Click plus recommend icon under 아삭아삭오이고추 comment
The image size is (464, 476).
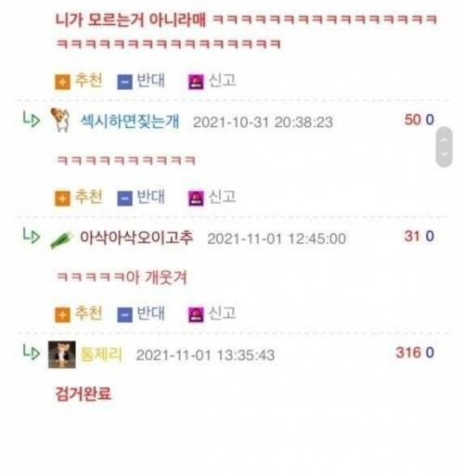click(62, 315)
